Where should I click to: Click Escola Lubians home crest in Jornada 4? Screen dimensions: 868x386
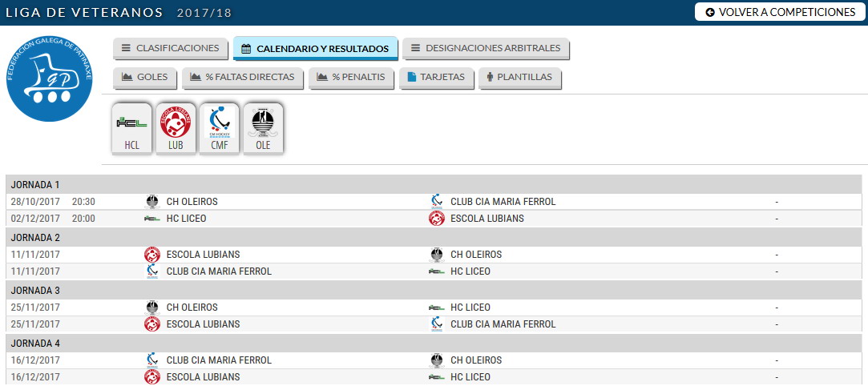[152, 377]
